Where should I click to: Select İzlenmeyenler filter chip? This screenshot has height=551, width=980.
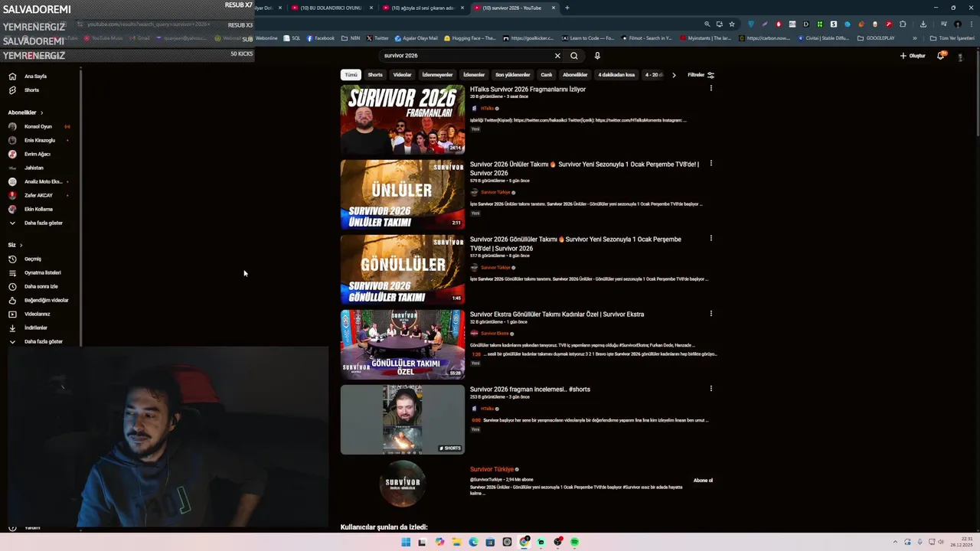coord(437,75)
